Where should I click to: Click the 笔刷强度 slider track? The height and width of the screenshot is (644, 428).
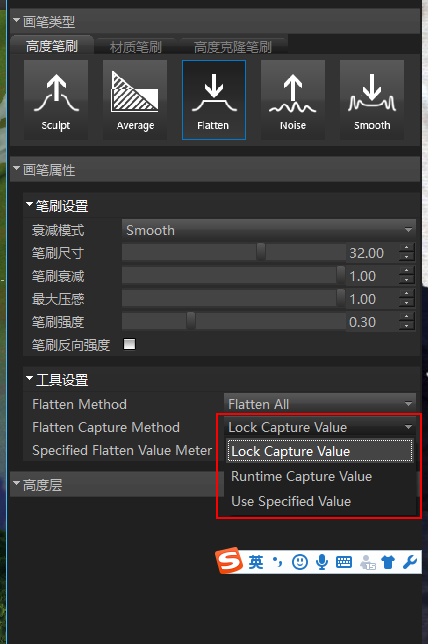[x=234, y=322]
